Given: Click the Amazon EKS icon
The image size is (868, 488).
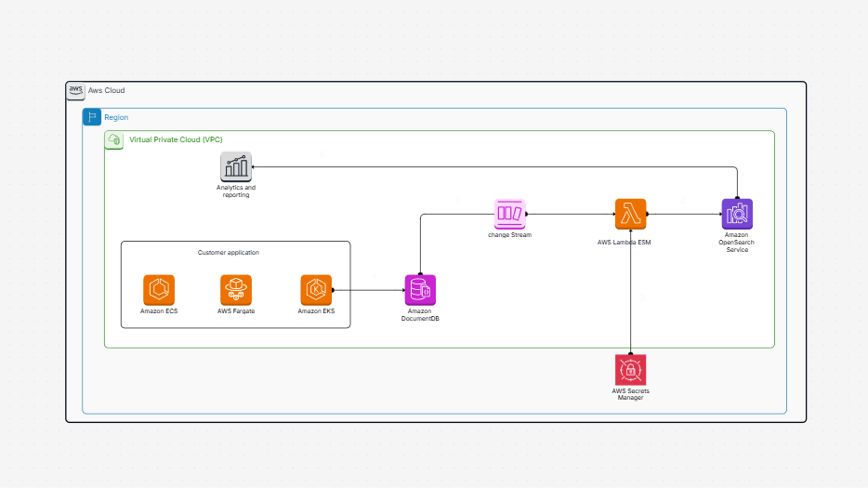Looking at the screenshot, I should [x=316, y=290].
